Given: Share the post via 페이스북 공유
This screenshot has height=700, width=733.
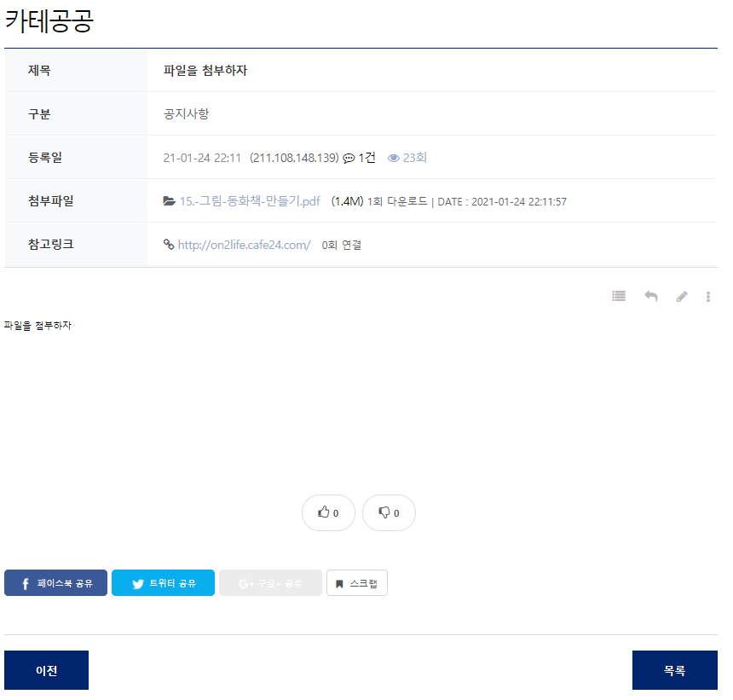Looking at the screenshot, I should click(x=55, y=583).
